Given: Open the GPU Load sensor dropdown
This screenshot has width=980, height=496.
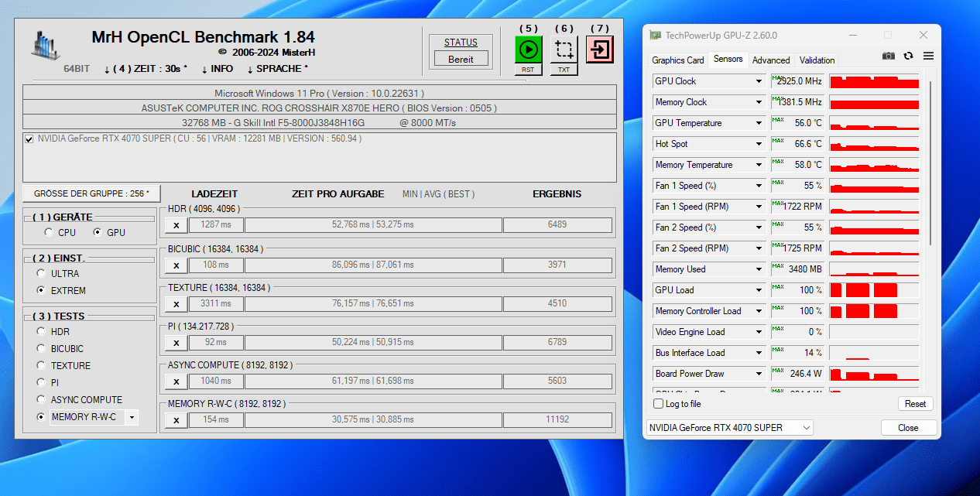Looking at the screenshot, I should (759, 290).
